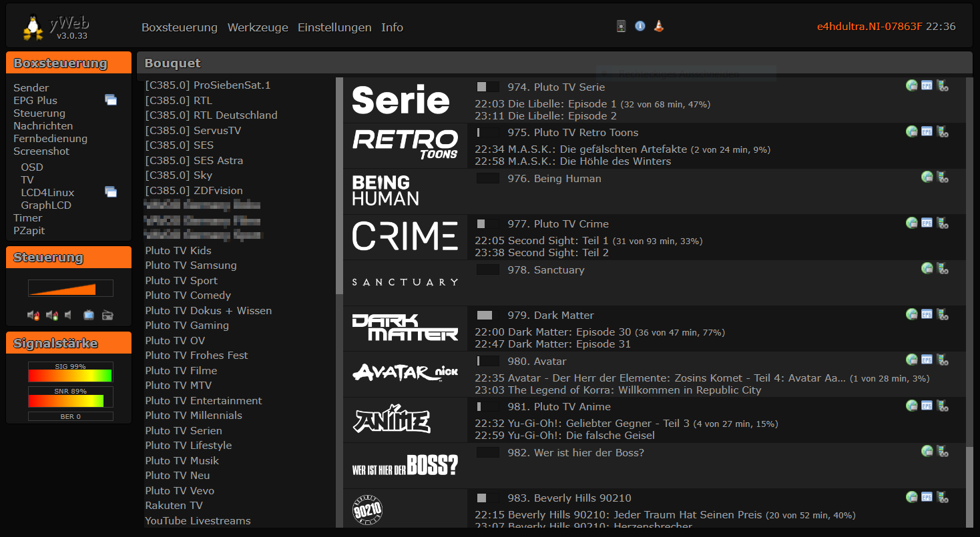The width and height of the screenshot is (980, 537).
Task: Switch to TV mode with the TV icon
Action: [89, 315]
